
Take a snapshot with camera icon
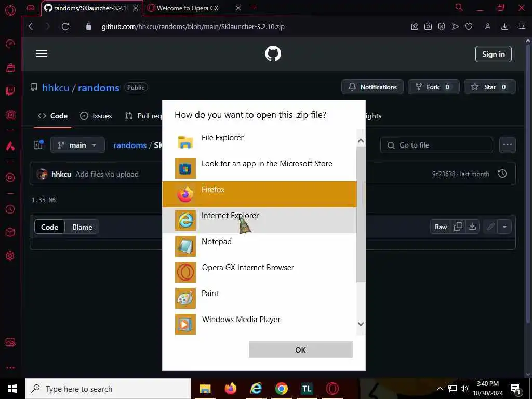428,26
